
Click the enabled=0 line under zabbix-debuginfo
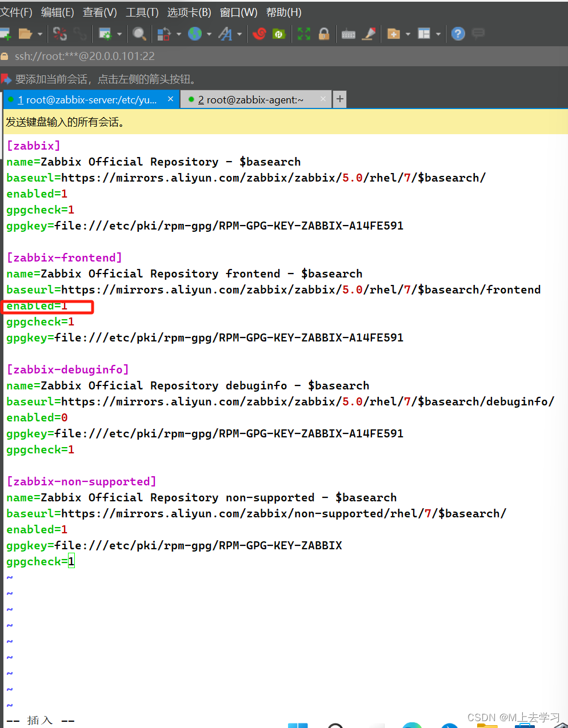pyautogui.click(x=37, y=417)
